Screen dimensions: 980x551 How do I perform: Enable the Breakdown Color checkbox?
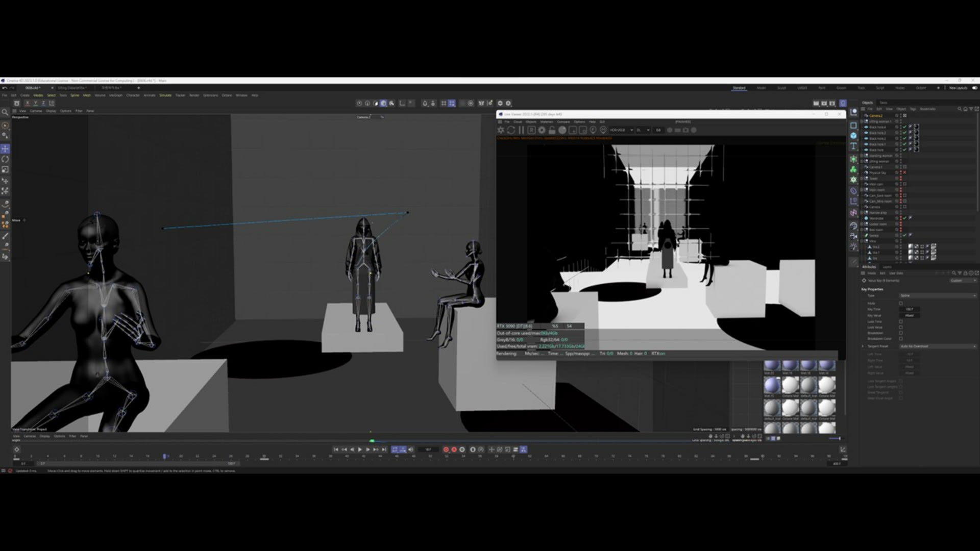pyautogui.click(x=901, y=338)
